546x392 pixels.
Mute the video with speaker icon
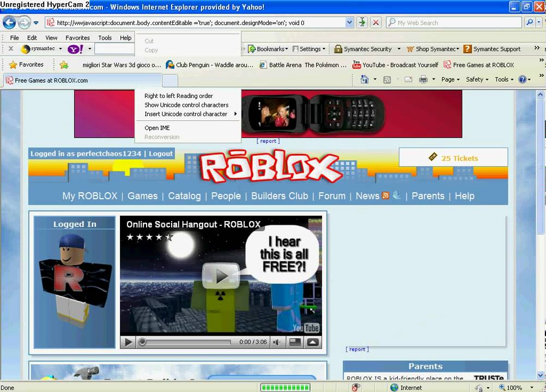coord(277,342)
